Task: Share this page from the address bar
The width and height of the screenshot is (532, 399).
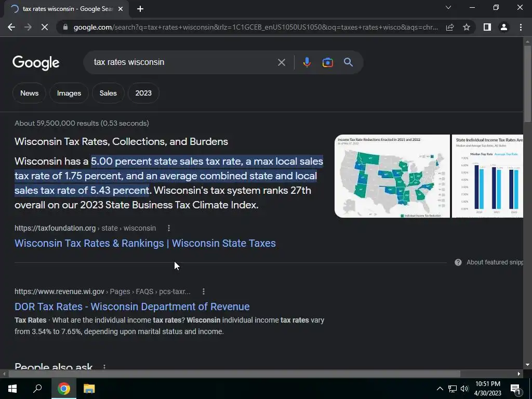Action: point(450,27)
